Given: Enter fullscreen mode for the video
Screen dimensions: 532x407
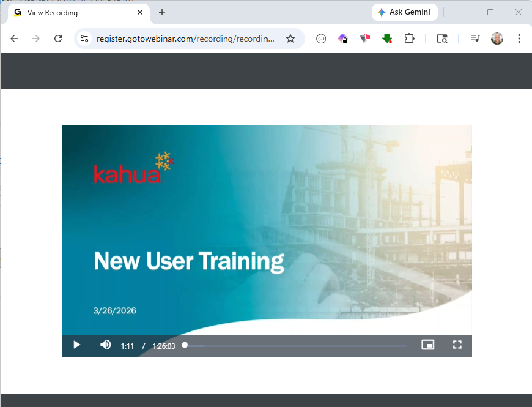Looking at the screenshot, I should (x=457, y=345).
